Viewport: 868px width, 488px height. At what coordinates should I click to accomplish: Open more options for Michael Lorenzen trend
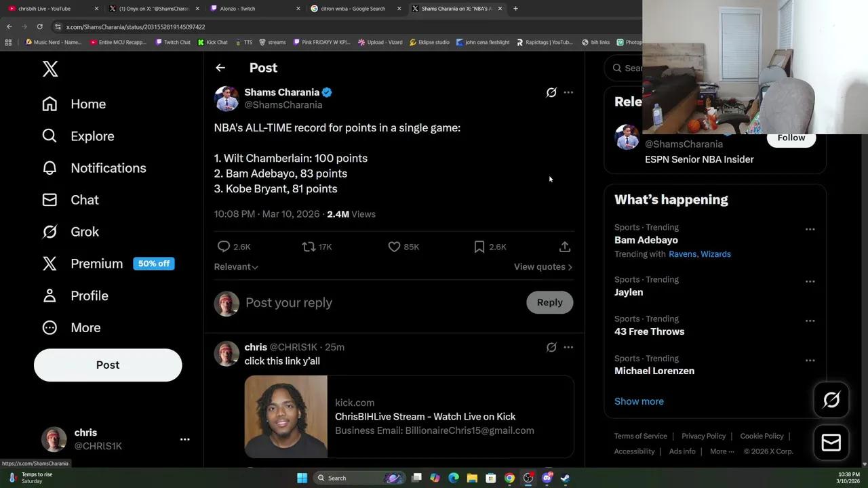coord(810,360)
